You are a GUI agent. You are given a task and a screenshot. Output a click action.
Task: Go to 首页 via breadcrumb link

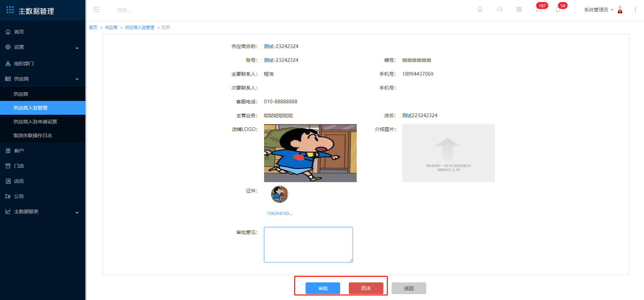pyautogui.click(x=93, y=28)
